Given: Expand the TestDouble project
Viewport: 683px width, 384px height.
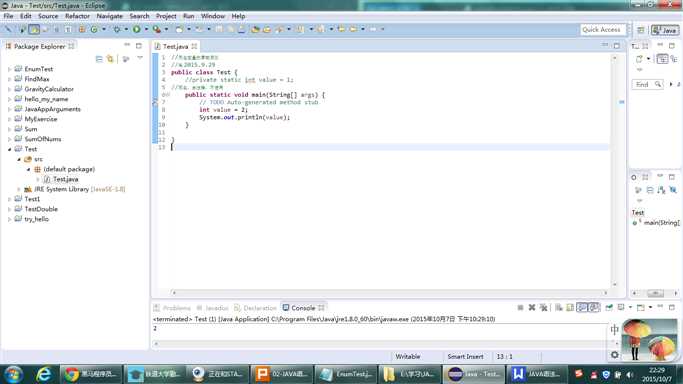Looking at the screenshot, I should [x=9, y=209].
